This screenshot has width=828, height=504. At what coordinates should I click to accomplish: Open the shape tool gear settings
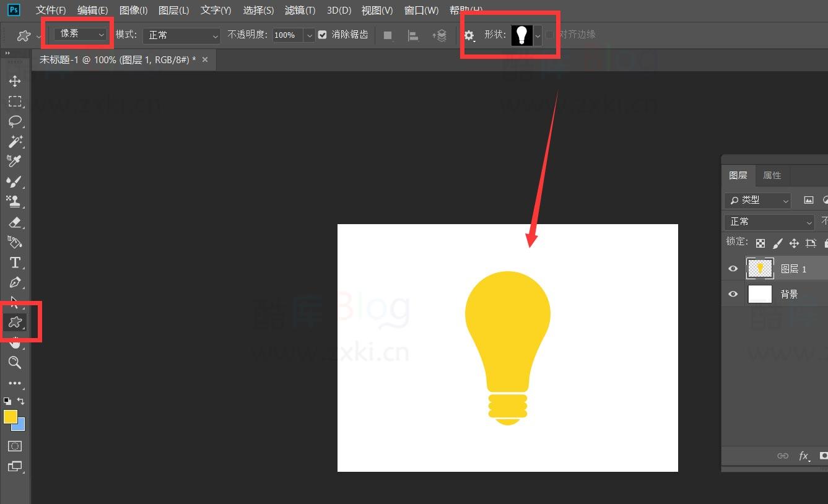[x=469, y=35]
